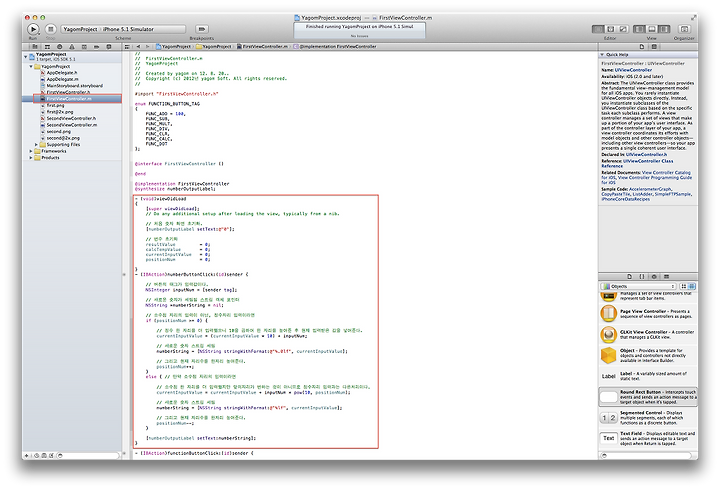Screen dimensions: 720x490
Task: Select GLKit View Controller in the library
Action: 648,334
